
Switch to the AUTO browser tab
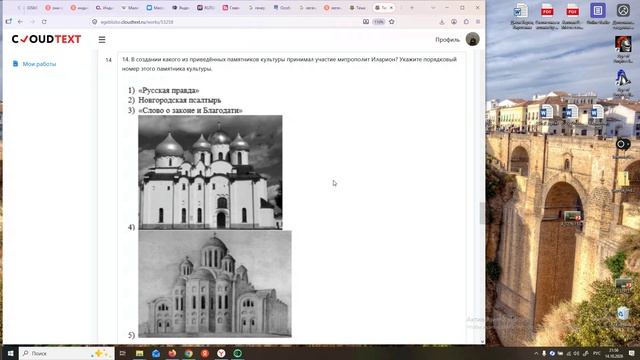(206, 7)
